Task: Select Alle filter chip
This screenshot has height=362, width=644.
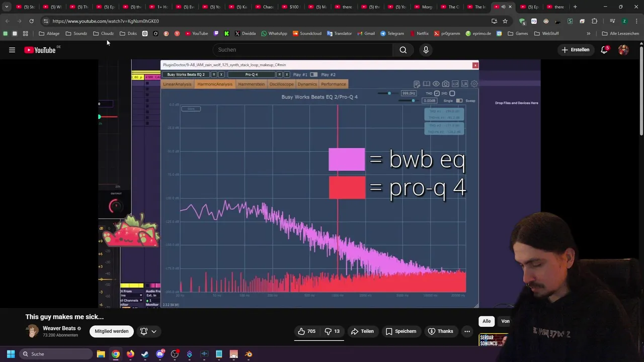Action: click(x=487, y=321)
